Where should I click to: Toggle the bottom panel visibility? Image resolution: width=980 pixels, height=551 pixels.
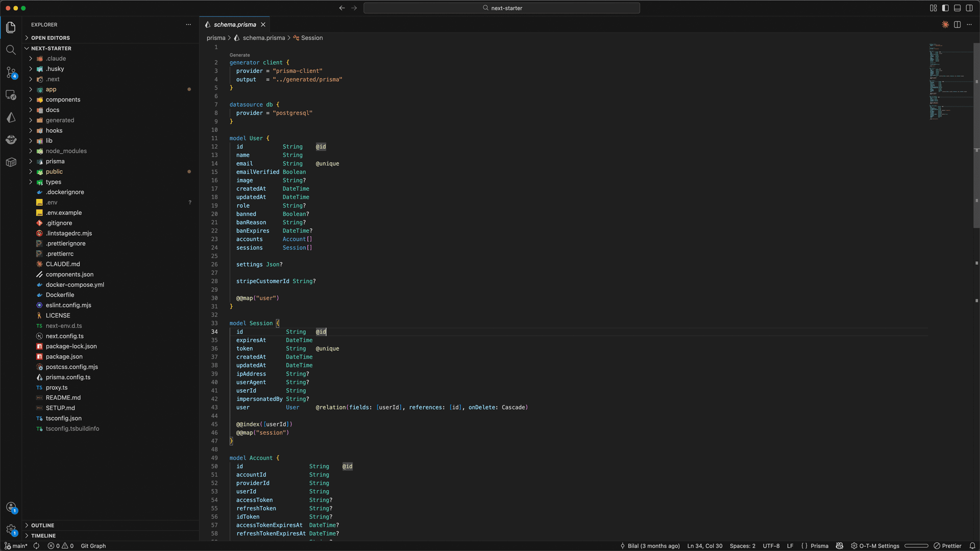tap(958, 8)
